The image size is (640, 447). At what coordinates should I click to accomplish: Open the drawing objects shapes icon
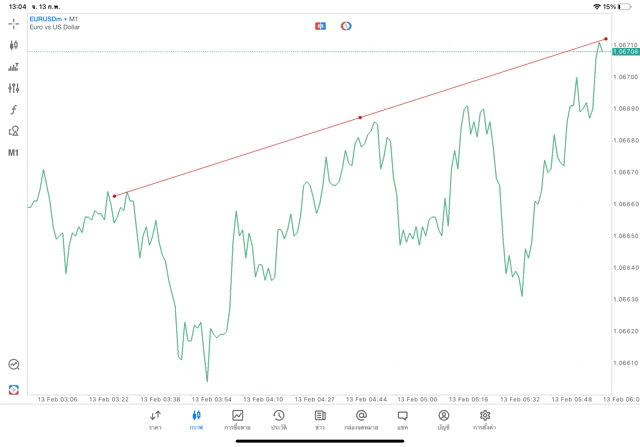13,131
